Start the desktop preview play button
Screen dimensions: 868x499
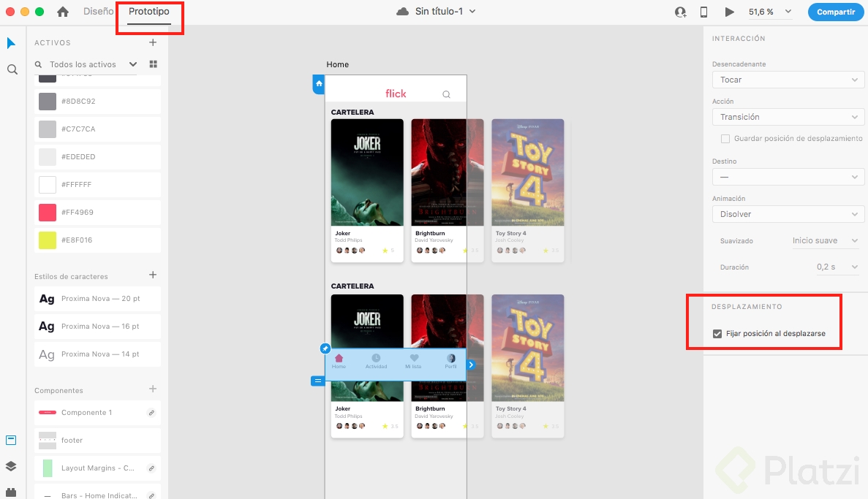coord(730,12)
